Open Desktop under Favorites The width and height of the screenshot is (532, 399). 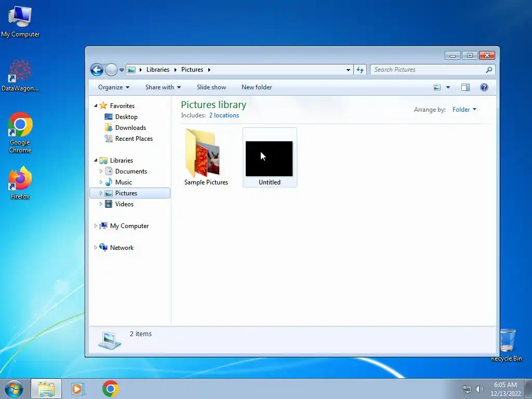pyautogui.click(x=126, y=117)
